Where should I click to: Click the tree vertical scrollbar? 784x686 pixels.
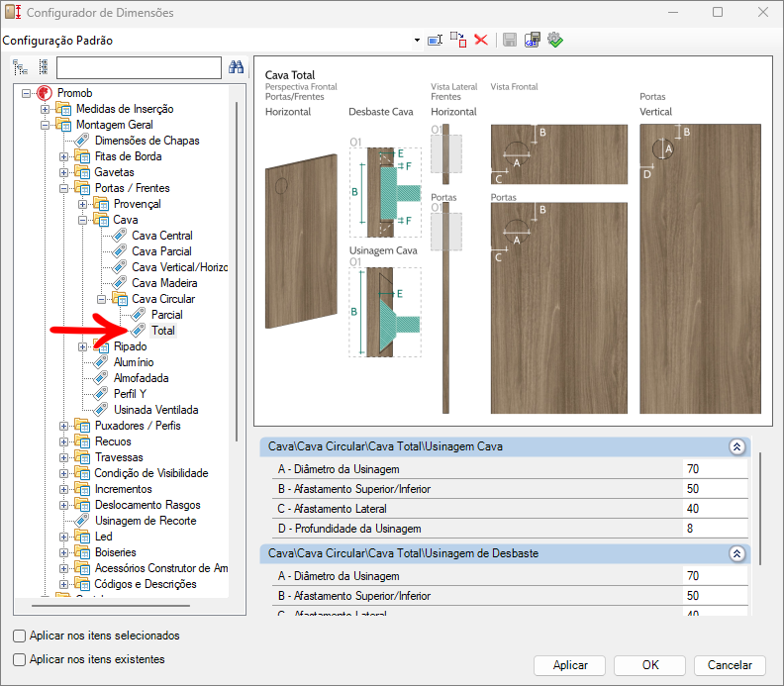[237, 271]
